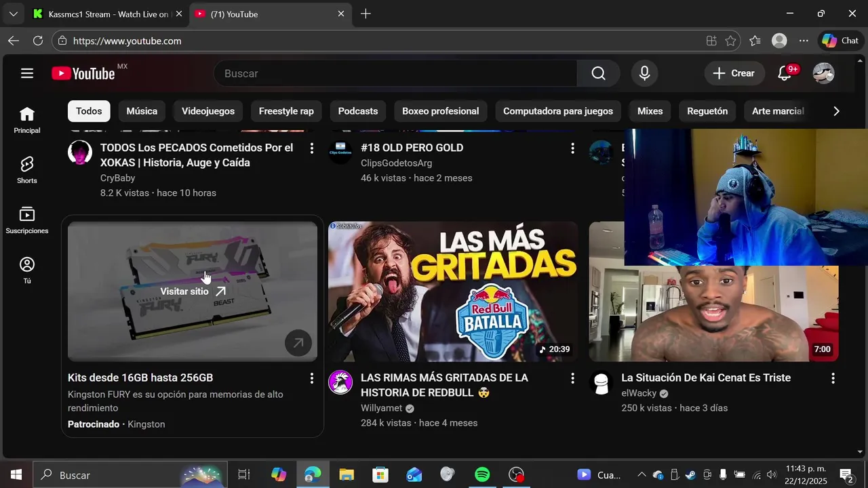
Task: Click the YouTube logo
Action: pyautogui.click(x=83, y=73)
